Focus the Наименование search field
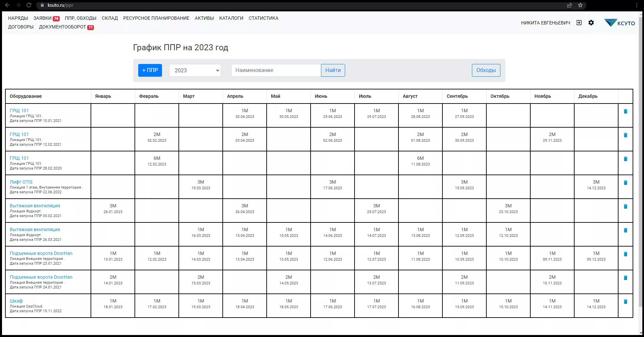Image resolution: width=644 pixels, height=337 pixels. [276, 70]
